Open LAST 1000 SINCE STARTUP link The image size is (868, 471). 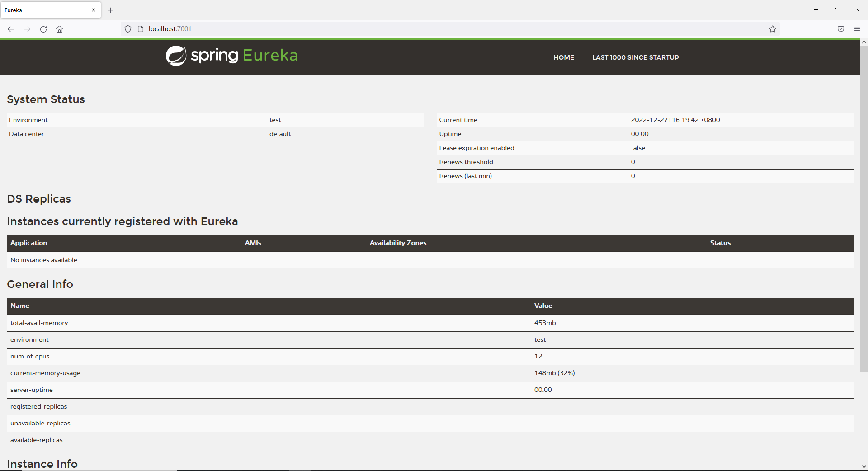pyautogui.click(x=636, y=57)
